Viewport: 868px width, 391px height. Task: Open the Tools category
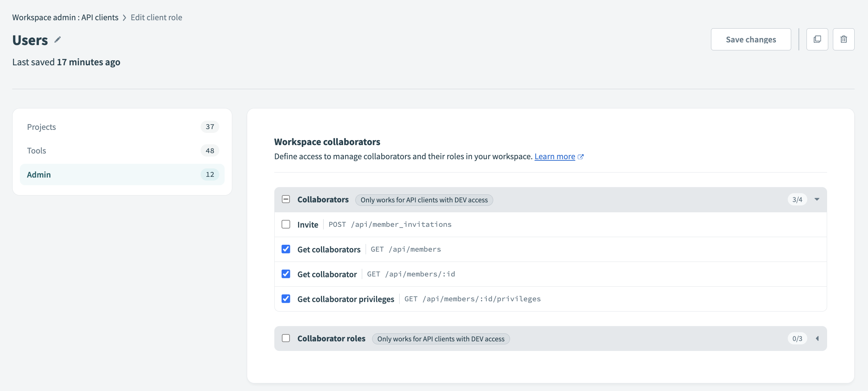[x=122, y=150]
